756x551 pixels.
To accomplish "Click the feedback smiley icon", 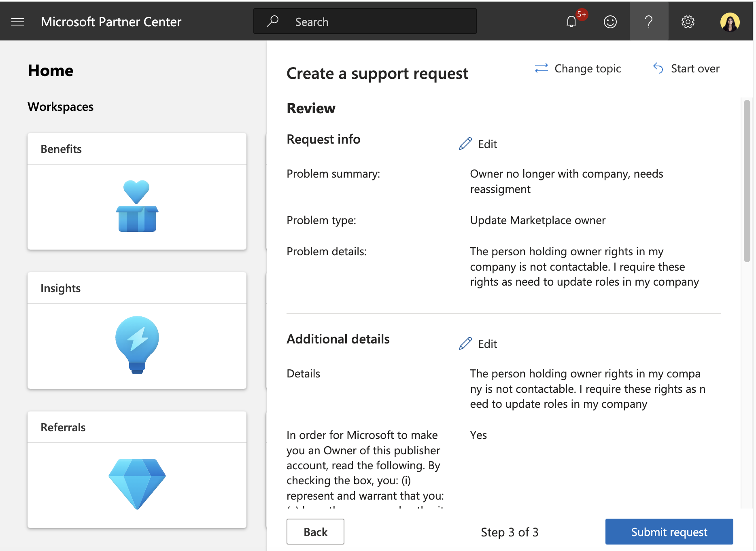I will [x=610, y=22].
